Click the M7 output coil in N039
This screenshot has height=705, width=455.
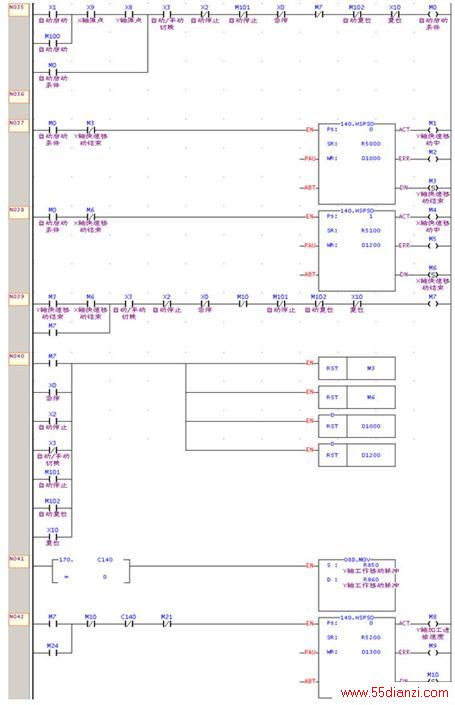pyautogui.click(x=433, y=303)
